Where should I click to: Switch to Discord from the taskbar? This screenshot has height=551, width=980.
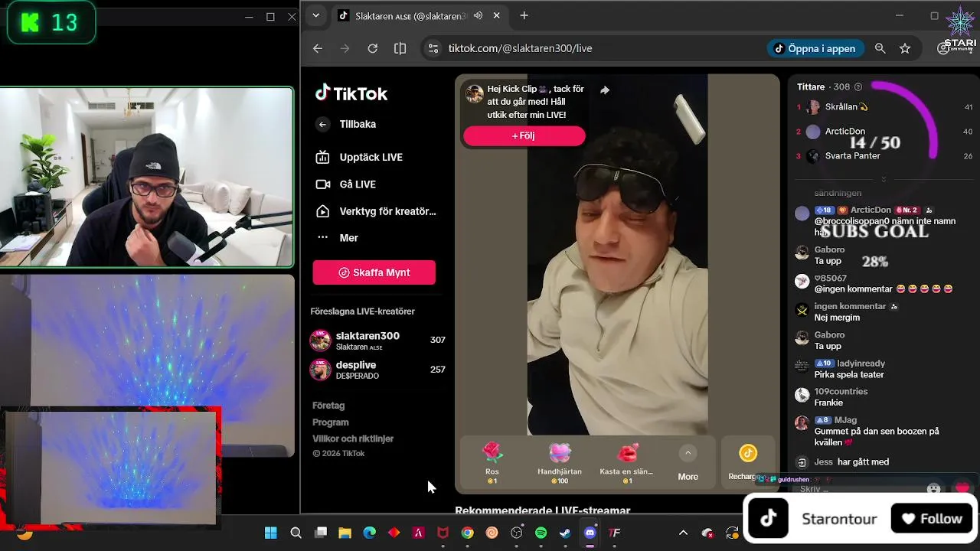coord(590,533)
